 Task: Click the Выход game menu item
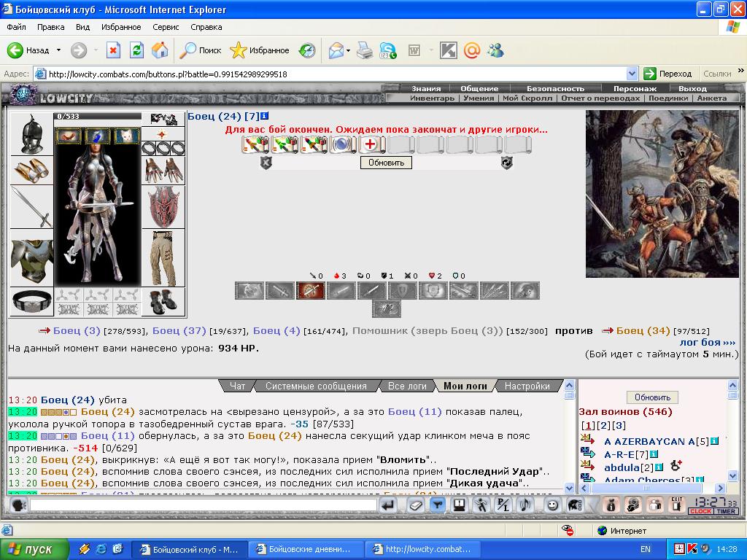coord(692,88)
